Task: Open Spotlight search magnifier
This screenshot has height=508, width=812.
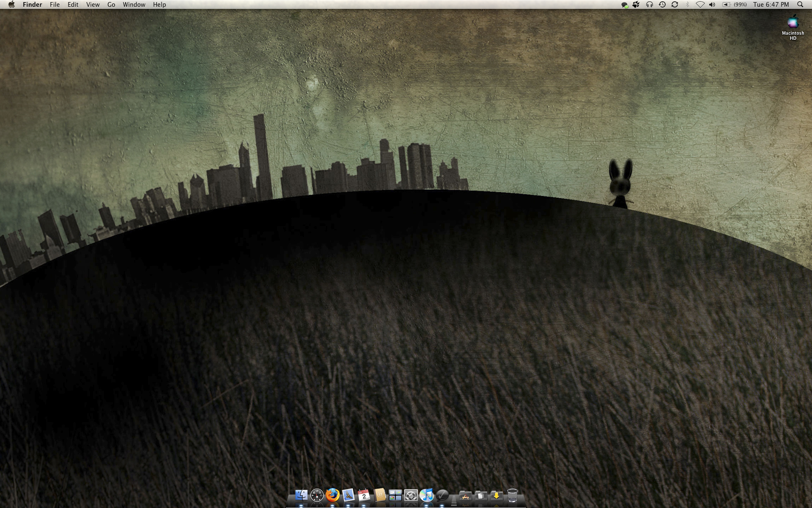Action: point(800,5)
